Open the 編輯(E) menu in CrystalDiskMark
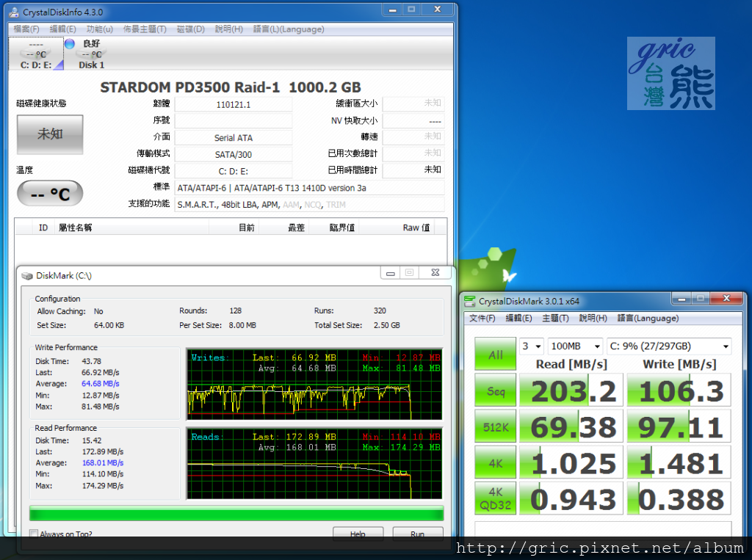Viewport: 752px width, 560px height. tap(518, 318)
